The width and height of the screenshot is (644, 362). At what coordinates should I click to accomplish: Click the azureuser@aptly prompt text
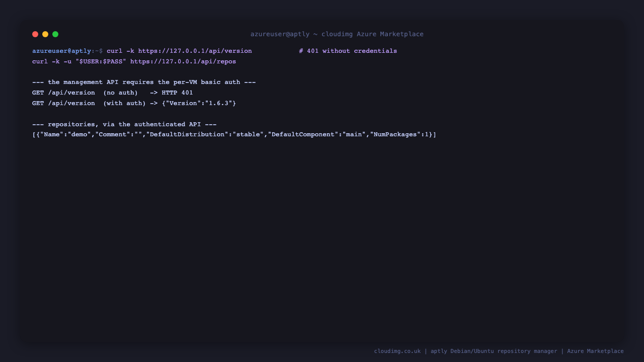pyautogui.click(x=62, y=51)
